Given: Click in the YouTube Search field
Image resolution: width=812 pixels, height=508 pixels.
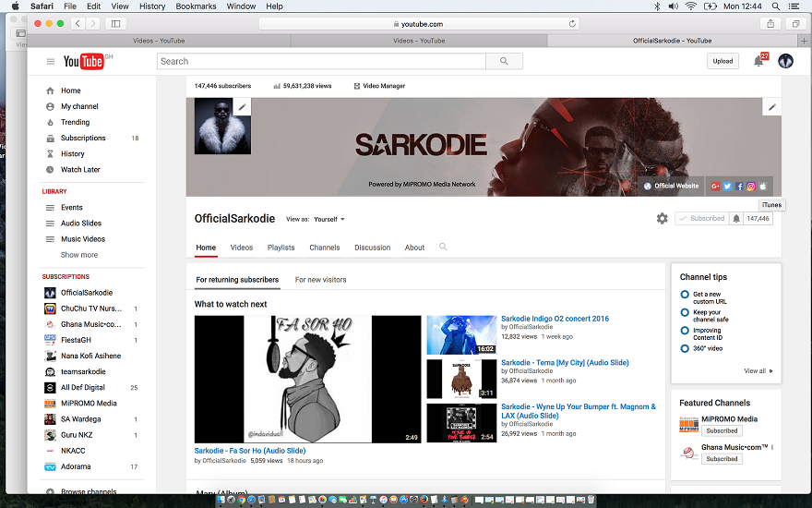Looking at the screenshot, I should [321, 61].
